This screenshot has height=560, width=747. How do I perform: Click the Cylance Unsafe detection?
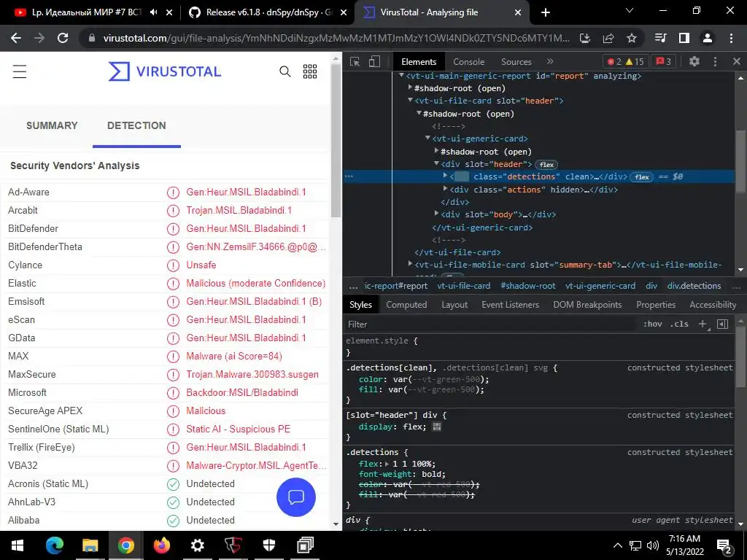coord(201,265)
